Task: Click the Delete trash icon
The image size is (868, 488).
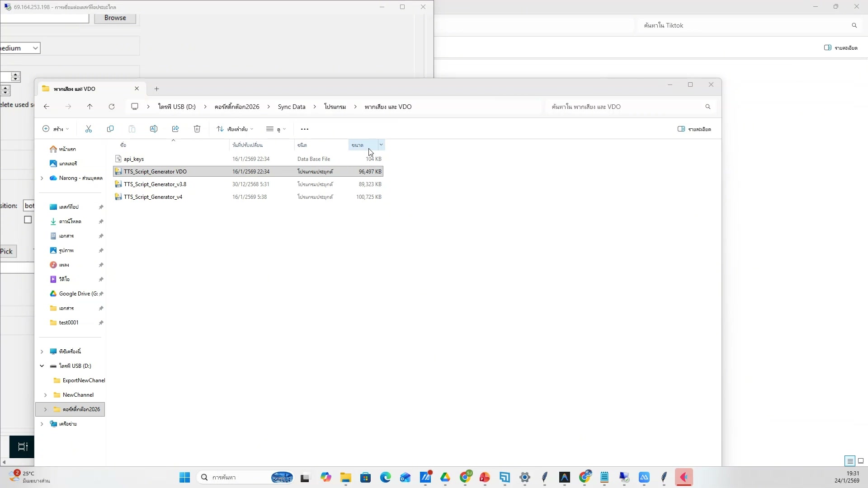Action: click(x=197, y=129)
